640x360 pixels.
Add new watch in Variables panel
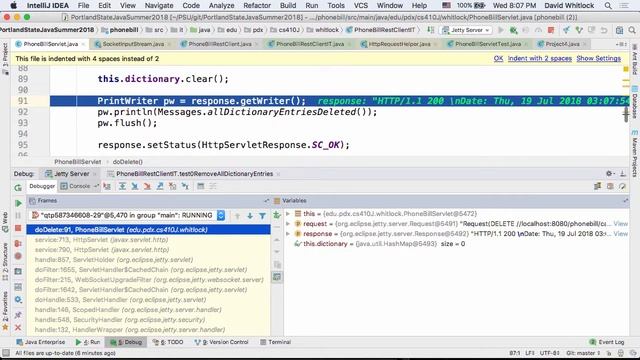pyautogui.click(x=277, y=215)
